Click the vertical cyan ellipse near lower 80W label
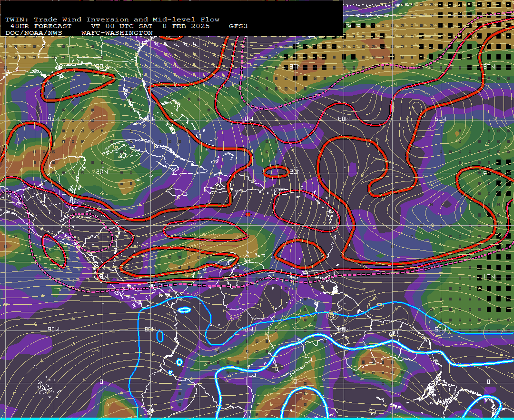The height and width of the screenshot is (420, 514). coord(160,336)
